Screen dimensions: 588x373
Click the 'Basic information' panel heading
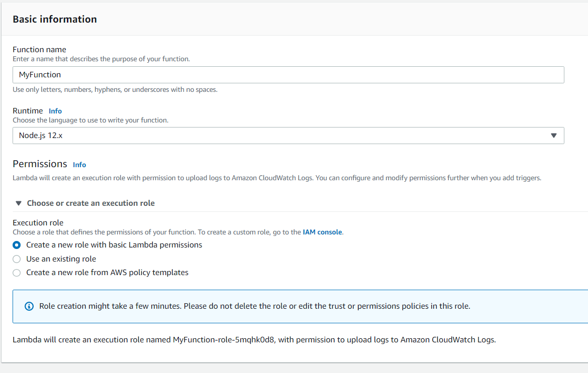(55, 19)
